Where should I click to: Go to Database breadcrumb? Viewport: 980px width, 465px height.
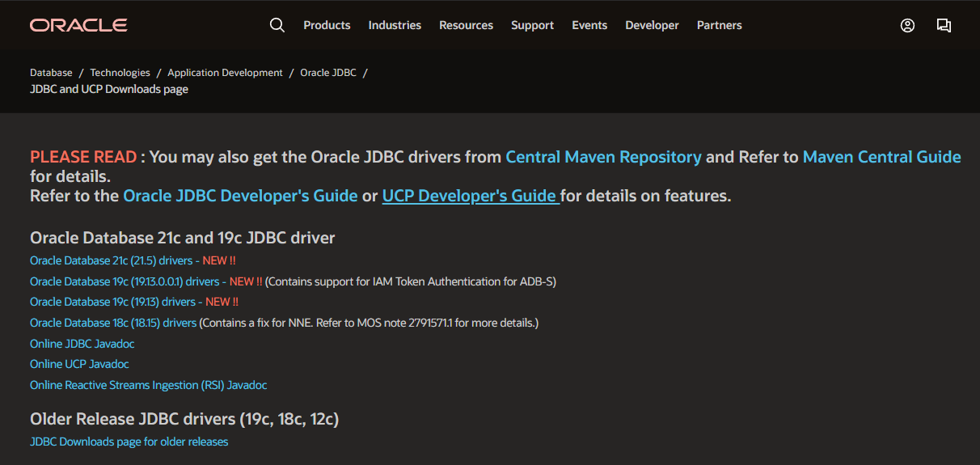point(51,73)
